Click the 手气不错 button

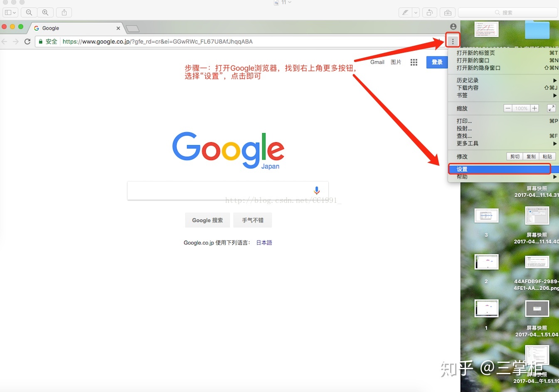pos(253,220)
